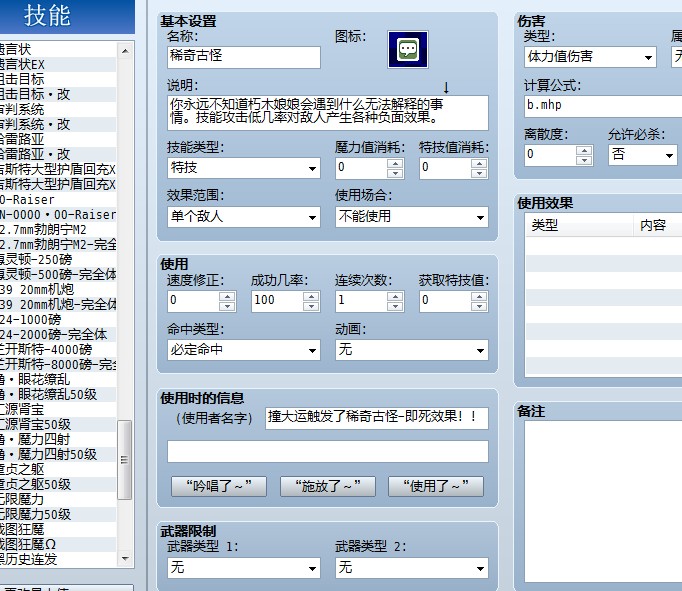Click the “吟唱了～” message button
The height and width of the screenshot is (591, 682).
pyautogui.click(x=219, y=486)
